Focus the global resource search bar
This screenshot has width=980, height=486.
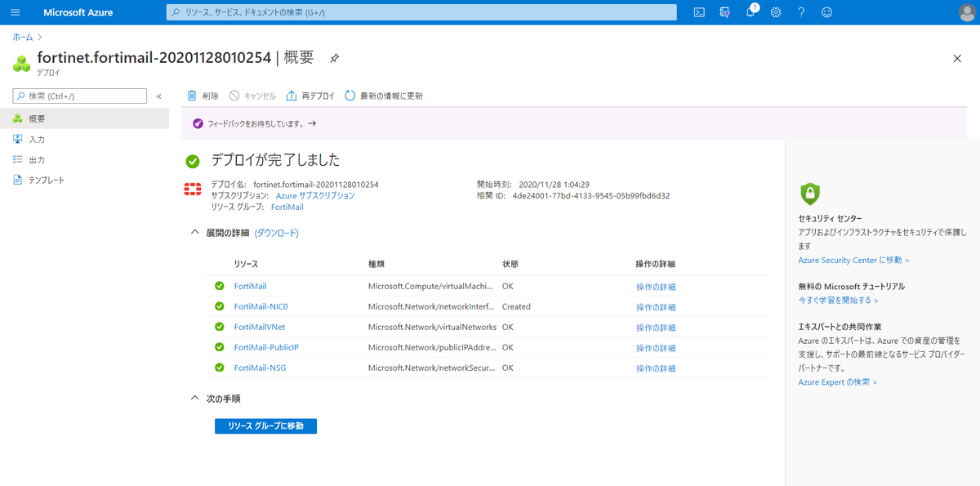421,12
